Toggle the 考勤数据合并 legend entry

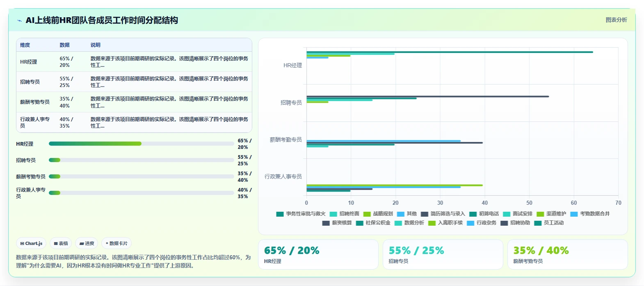590,214
